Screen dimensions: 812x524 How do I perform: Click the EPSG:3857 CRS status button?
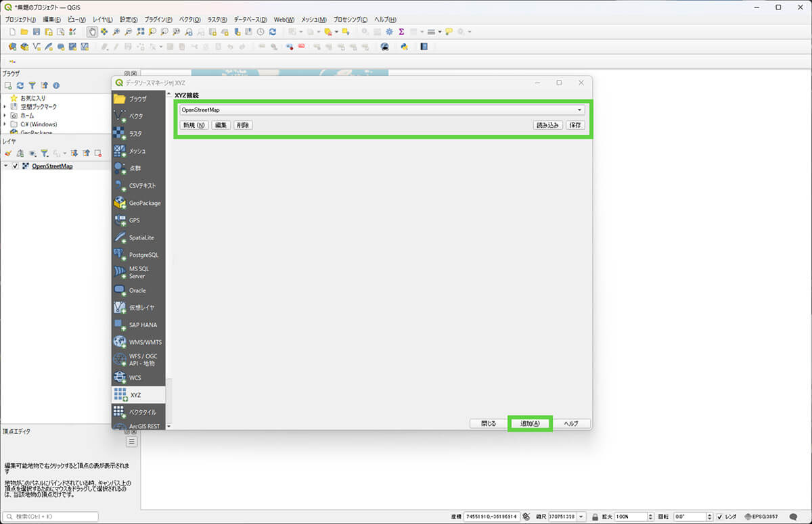click(761, 517)
